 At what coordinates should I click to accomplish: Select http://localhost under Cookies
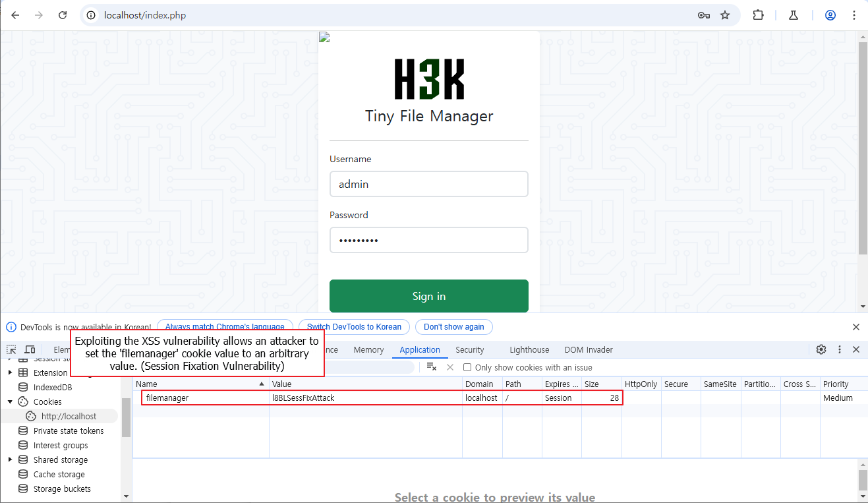click(x=69, y=416)
